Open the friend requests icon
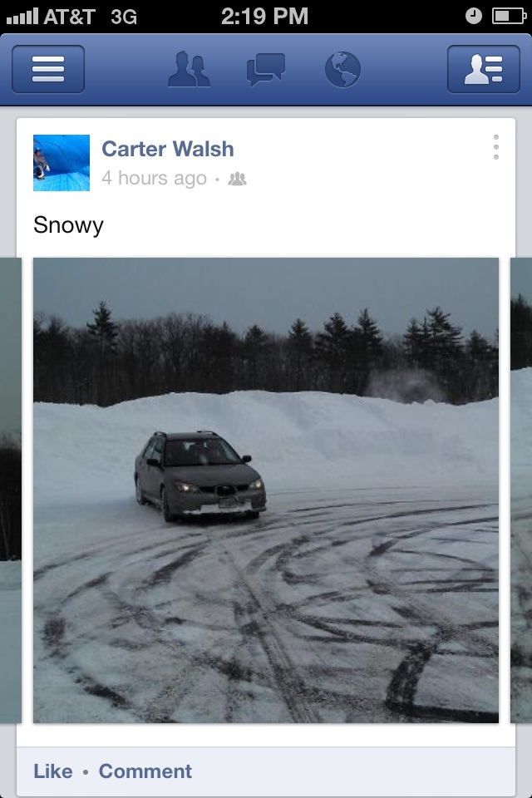The height and width of the screenshot is (798, 532). pyautogui.click(x=189, y=69)
